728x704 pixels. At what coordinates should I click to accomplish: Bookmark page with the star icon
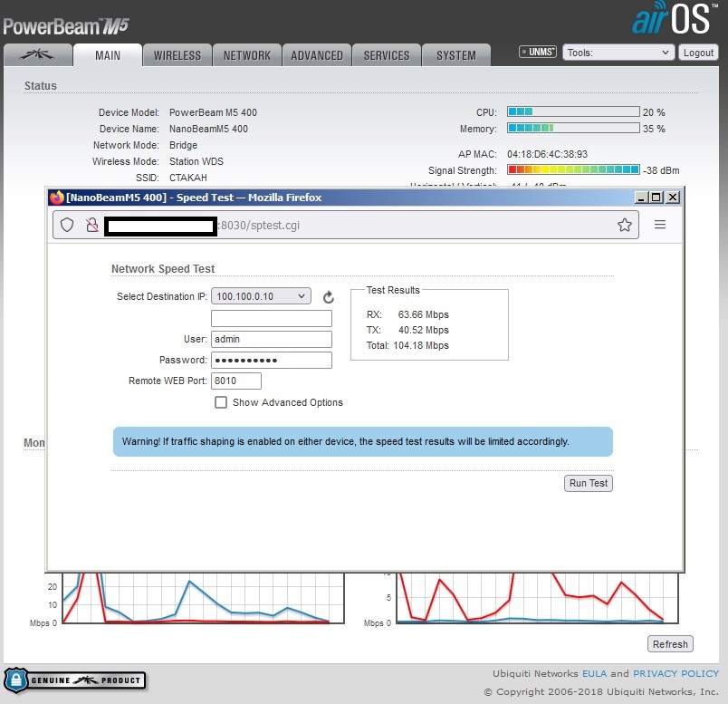tap(625, 225)
